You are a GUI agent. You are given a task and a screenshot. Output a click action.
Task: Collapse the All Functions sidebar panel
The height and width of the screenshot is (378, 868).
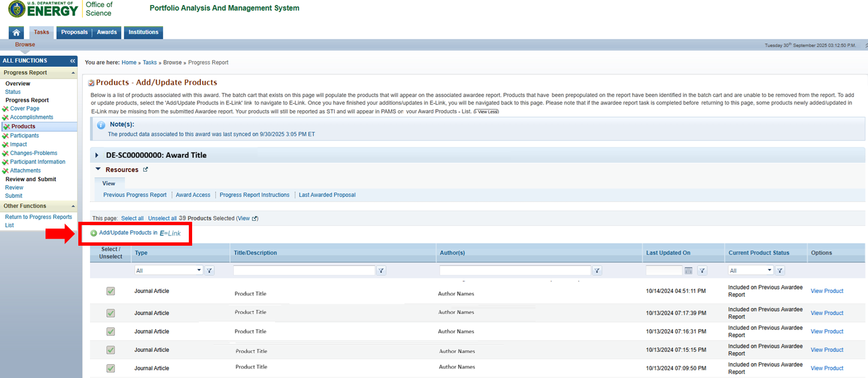click(73, 61)
